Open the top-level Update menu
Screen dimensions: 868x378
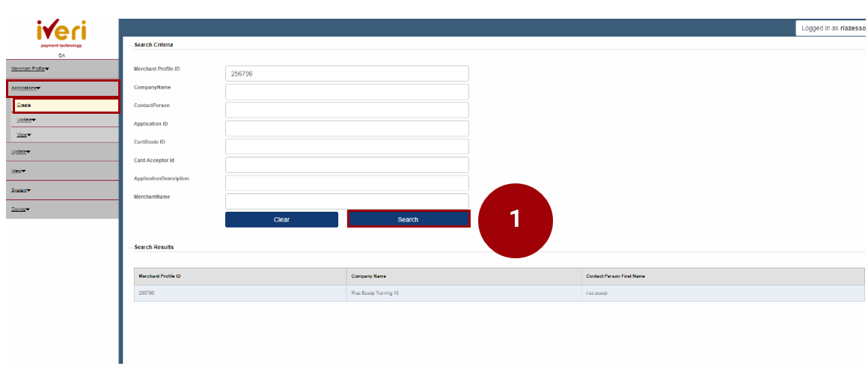(20, 152)
